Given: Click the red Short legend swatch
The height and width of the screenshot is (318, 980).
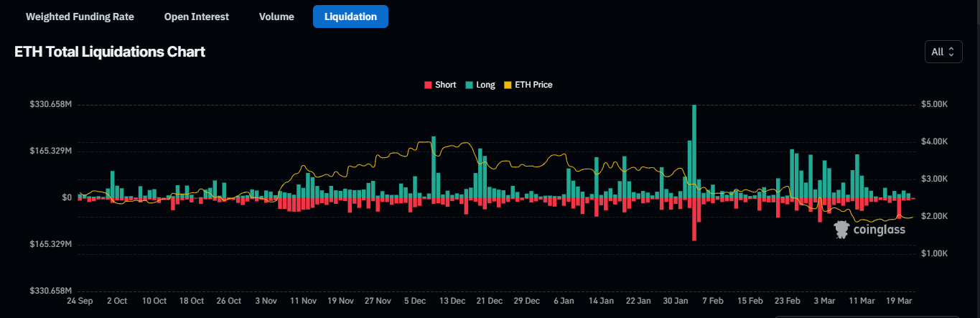Looking at the screenshot, I should [428, 85].
